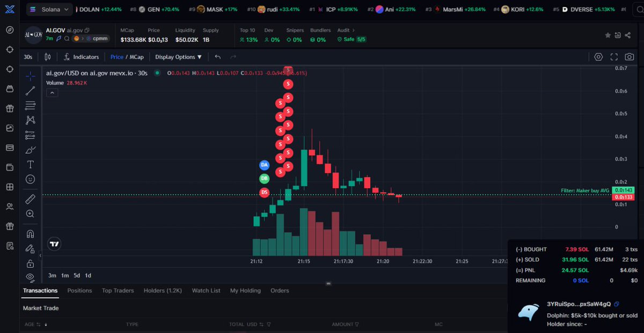Click the add-to-list icon beside star
644x333 pixels.
(618, 35)
